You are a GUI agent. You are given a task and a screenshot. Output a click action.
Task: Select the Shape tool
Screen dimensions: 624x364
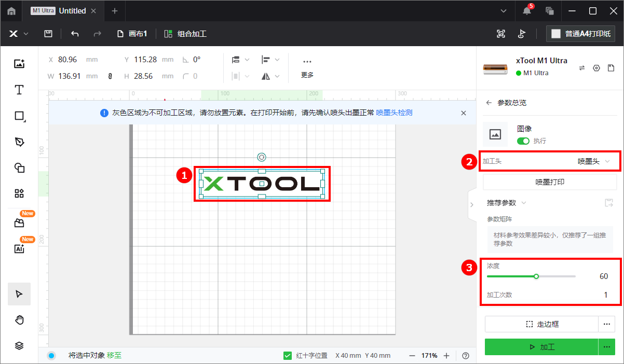pos(19,116)
